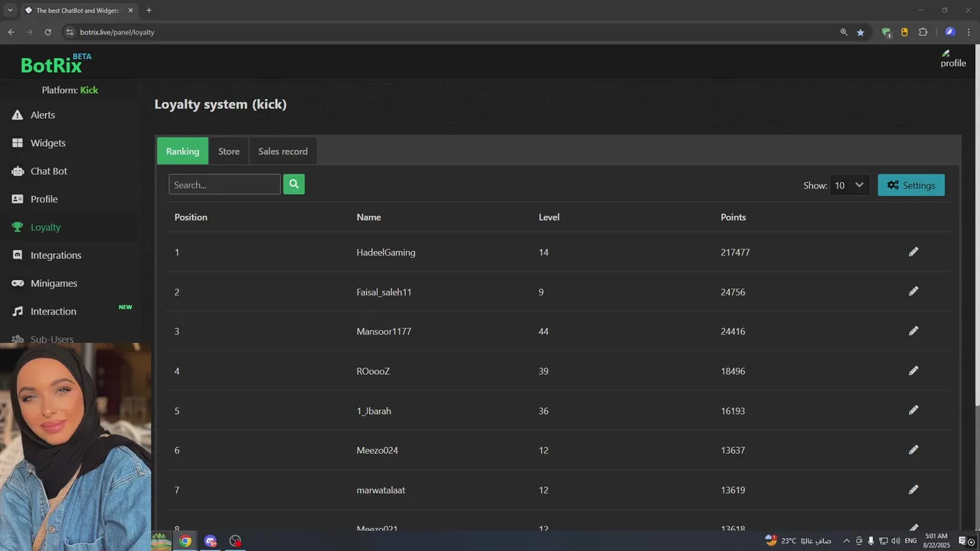This screenshot has width=980, height=551.
Task: Click the name Mansoor1177
Action: pos(384,331)
